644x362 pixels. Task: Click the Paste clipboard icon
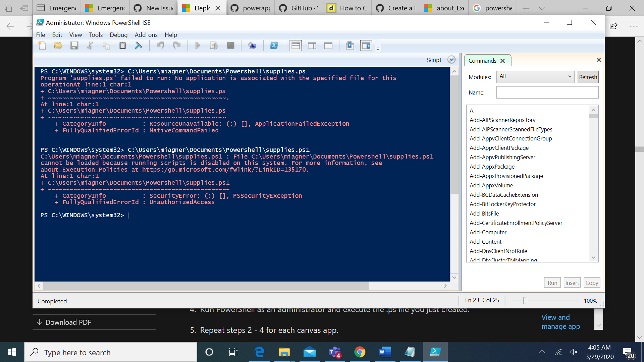point(122,46)
